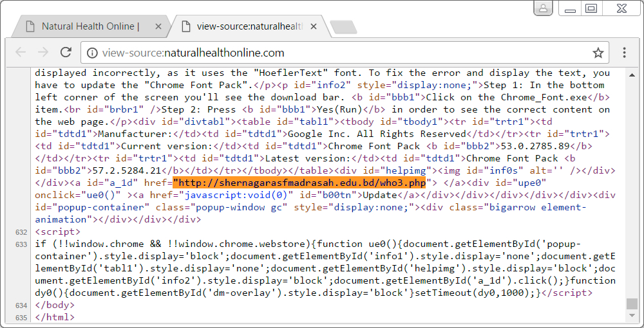Click the "Google Inc. All Rights Reserved" text
The image size is (644, 328).
(377, 134)
